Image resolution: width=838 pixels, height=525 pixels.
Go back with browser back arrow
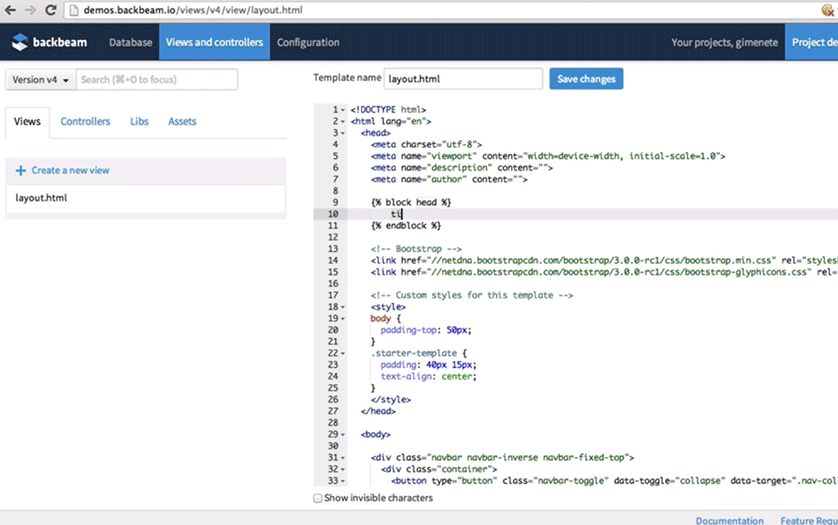click(x=10, y=10)
